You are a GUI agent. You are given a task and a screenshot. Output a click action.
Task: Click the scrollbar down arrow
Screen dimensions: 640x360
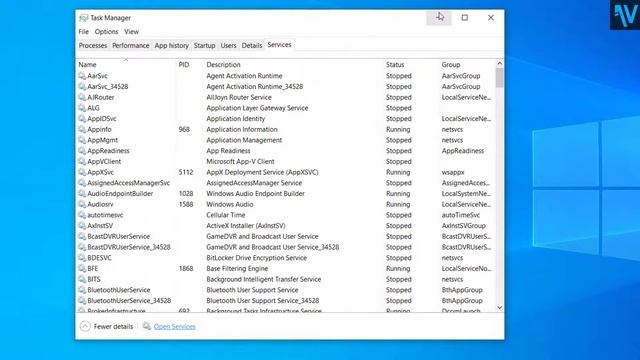coord(500,308)
